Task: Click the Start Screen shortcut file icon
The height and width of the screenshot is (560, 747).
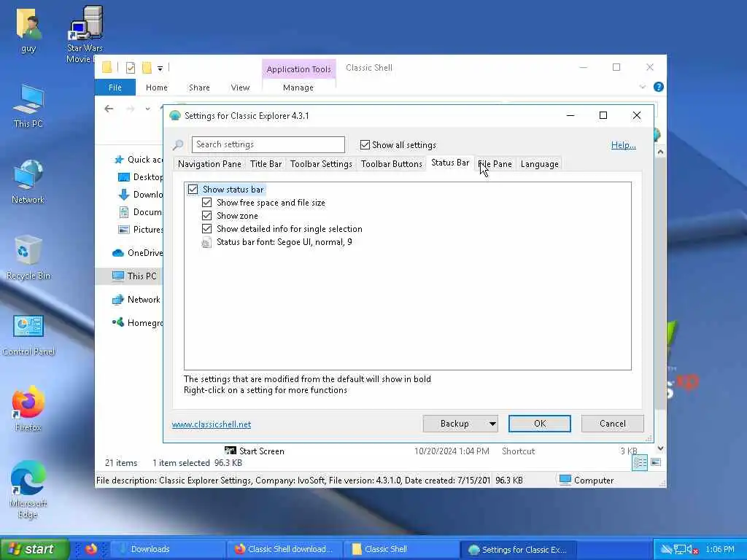Action: (x=230, y=451)
